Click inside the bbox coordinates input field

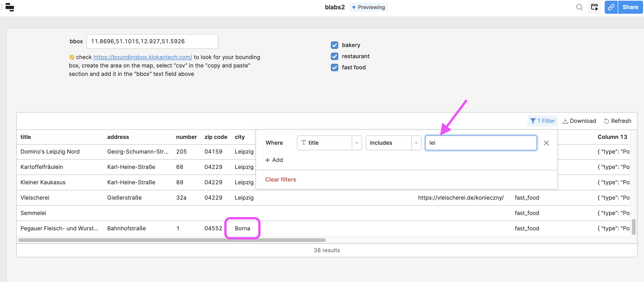tap(152, 41)
